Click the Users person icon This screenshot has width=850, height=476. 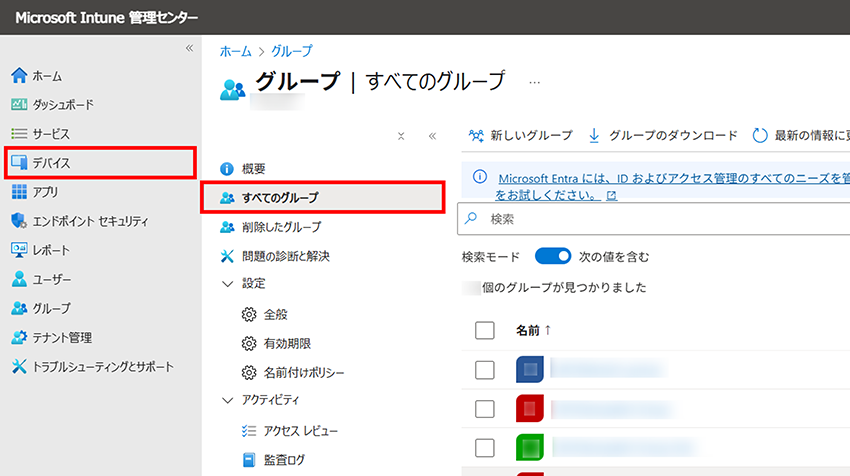tap(19, 279)
